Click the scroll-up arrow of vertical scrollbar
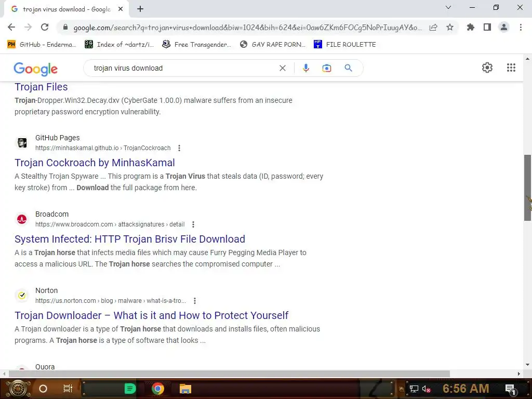 [527, 59]
